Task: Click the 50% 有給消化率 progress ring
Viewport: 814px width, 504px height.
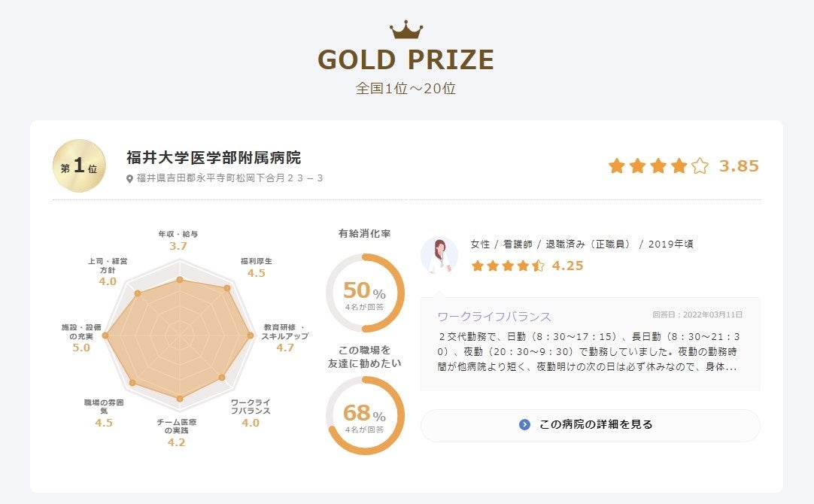Action: coord(365,293)
